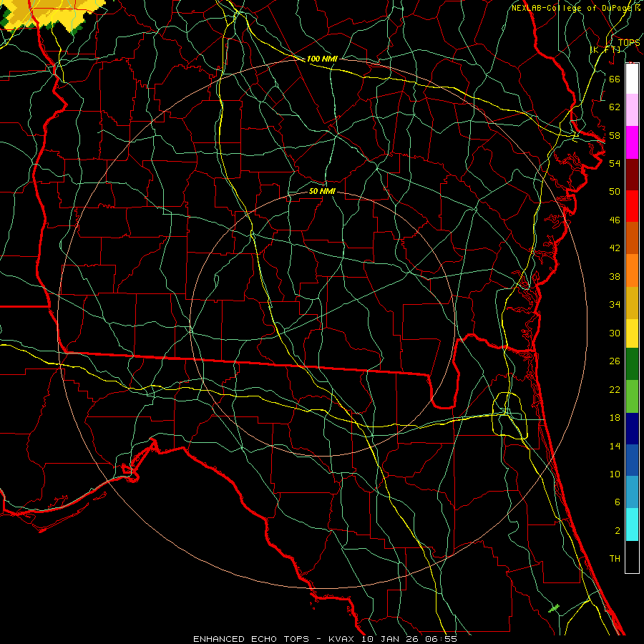Click the legend value 58
Image resolution: width=644 pixels, height=644 pixels.
(615, 135)
